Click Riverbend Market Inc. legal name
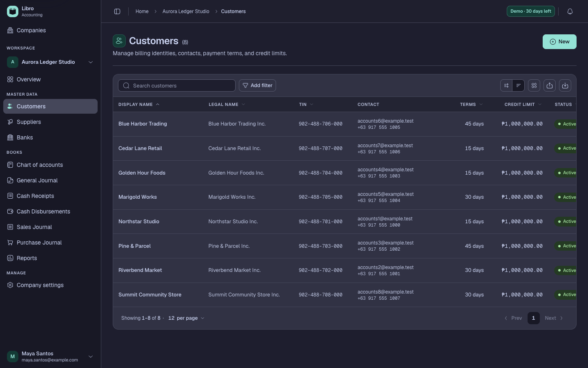Viewport: 588px width, 368px height. click(234, 270)
